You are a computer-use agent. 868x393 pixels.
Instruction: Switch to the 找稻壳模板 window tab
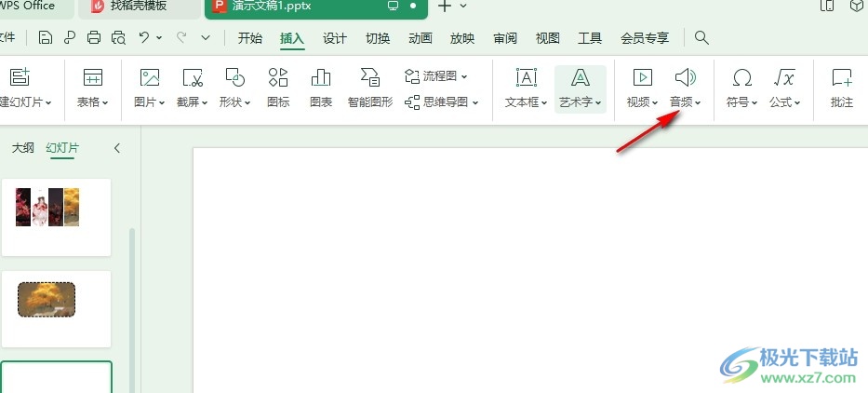[139, 7]
